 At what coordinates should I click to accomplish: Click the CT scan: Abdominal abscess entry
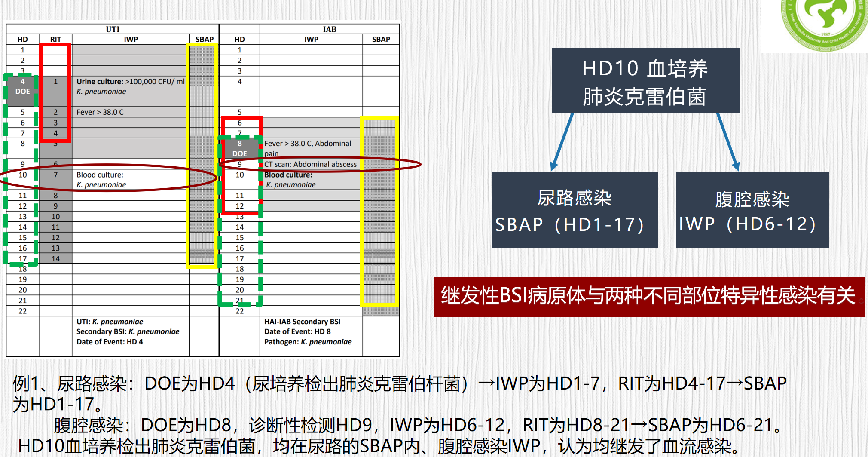tap(310, 164)
